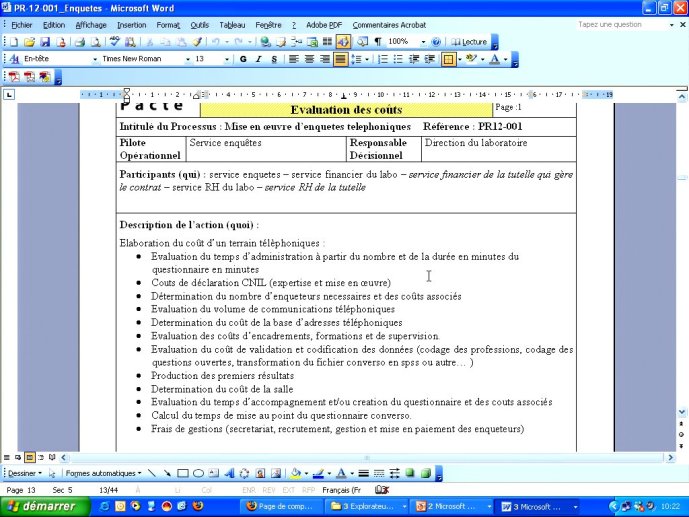Switch to Page de comp... taskbar window
689x517 pixels.
[281, 506]
